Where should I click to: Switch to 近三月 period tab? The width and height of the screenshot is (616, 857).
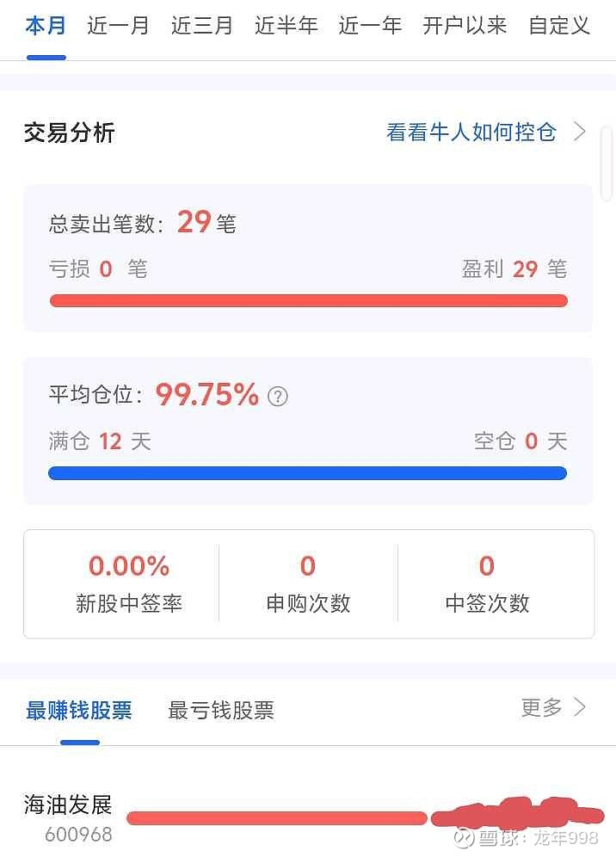(202, 26)
